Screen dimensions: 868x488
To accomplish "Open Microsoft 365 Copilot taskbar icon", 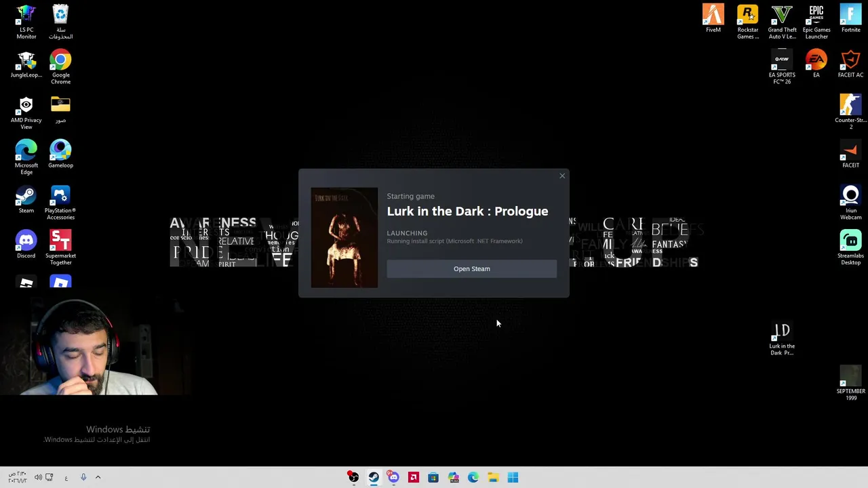I will 453,478.
